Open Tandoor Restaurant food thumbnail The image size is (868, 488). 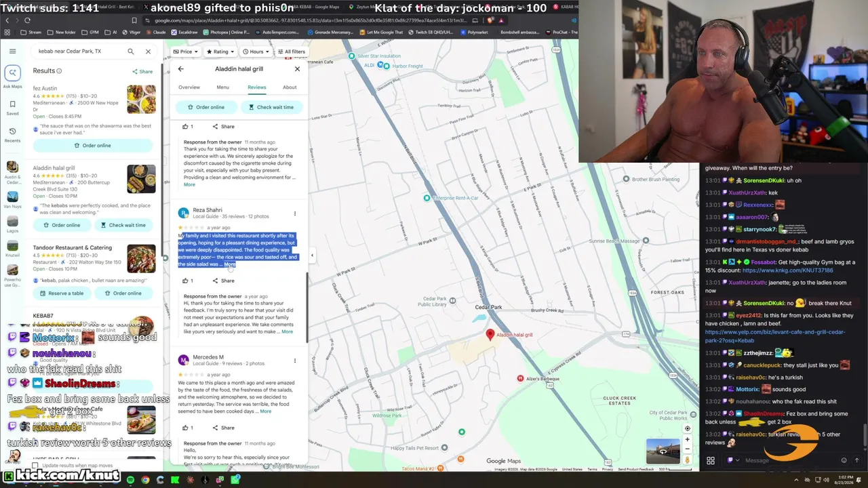coord(141,259)
